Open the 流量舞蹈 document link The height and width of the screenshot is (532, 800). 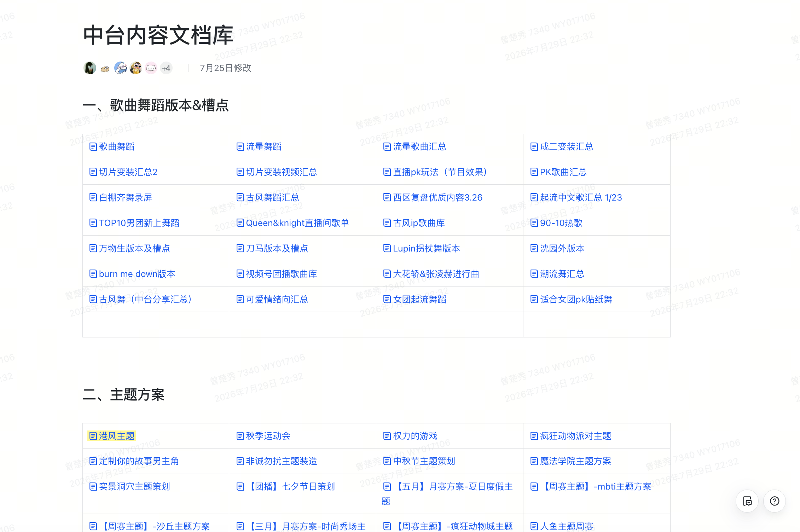click(x=259, y=146)
